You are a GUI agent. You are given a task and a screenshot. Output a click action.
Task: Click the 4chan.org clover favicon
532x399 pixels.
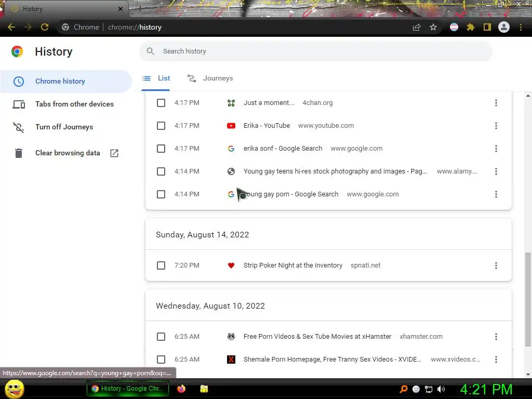pyautogui.click(x=231, y=103)
